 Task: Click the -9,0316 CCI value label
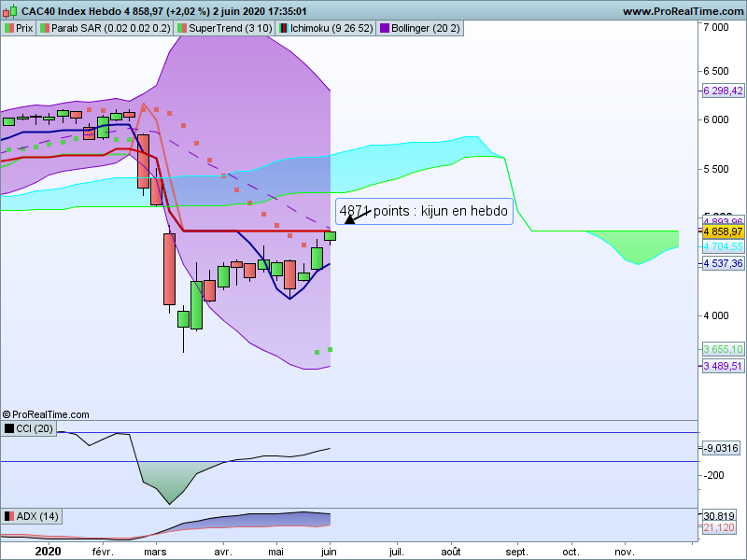tap(721, 448)
